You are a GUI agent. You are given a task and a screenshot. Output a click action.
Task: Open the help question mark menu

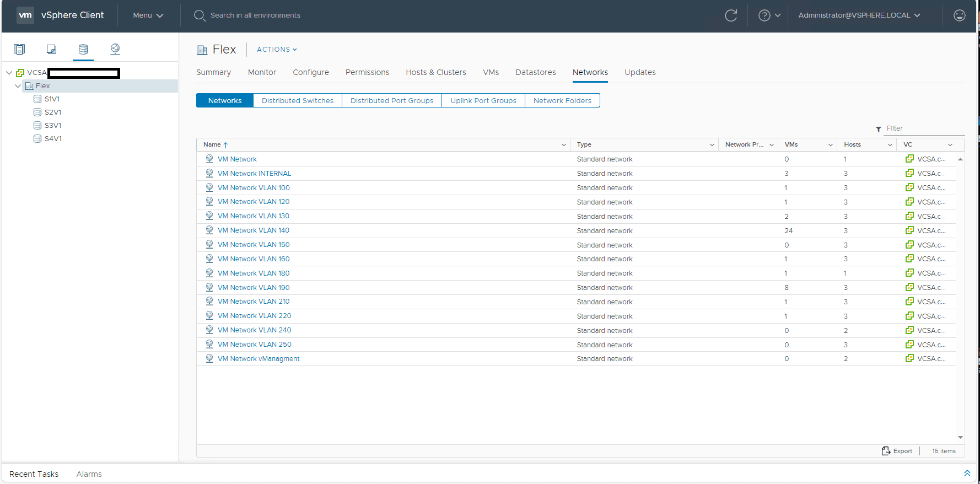(769, 15)
